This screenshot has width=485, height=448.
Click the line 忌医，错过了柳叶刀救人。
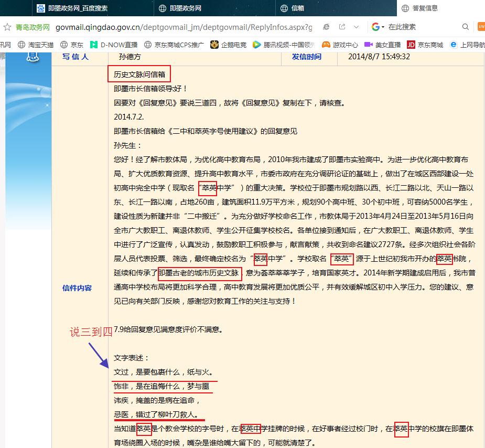(x=156, y=414)
